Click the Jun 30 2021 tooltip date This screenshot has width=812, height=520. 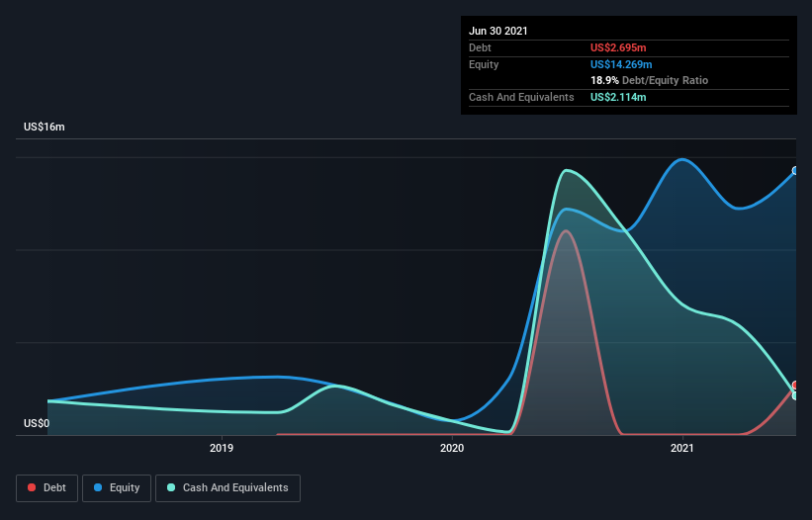pos(498,31)
